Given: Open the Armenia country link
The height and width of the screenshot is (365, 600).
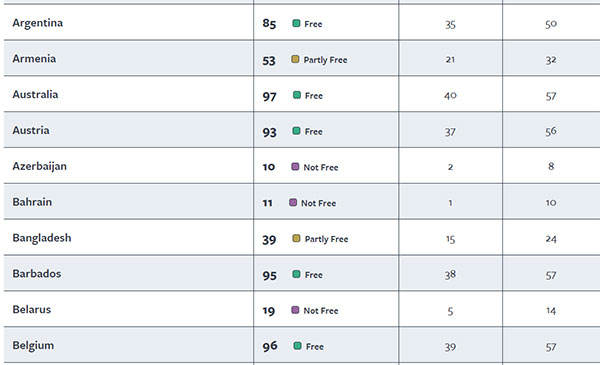Looking at the screenshot, I should [x=34, y=59].
